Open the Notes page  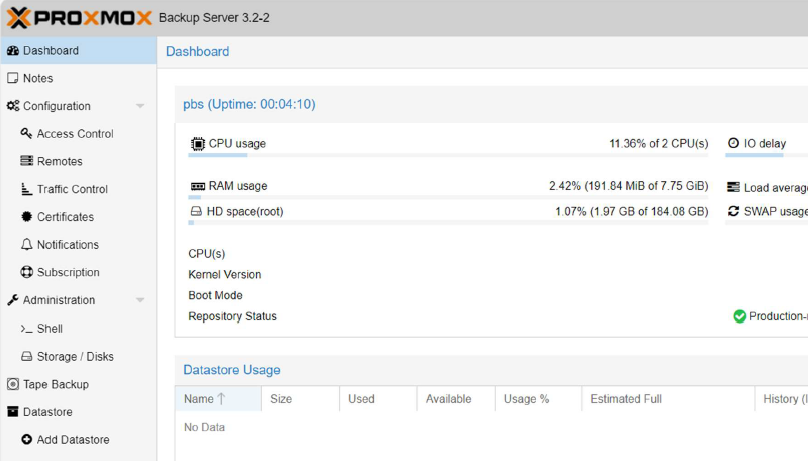click(78, 78)
